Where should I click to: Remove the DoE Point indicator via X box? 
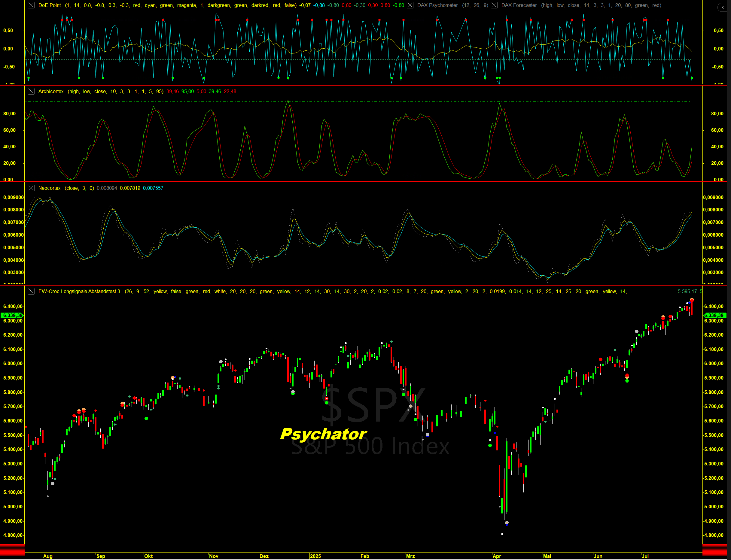31,5
